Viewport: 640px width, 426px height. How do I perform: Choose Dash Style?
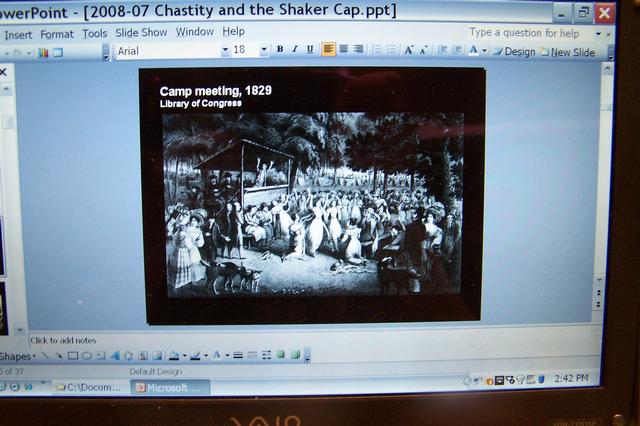[x=252, y=356]
